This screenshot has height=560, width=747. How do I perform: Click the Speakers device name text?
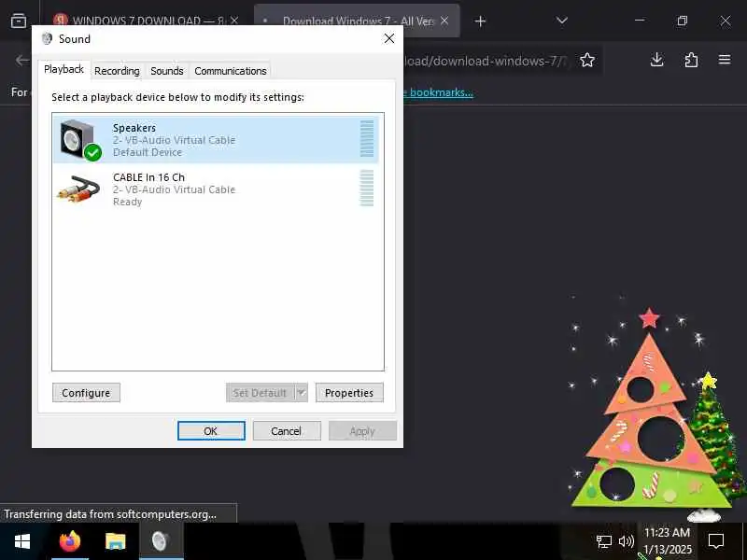tap(134, 128)
